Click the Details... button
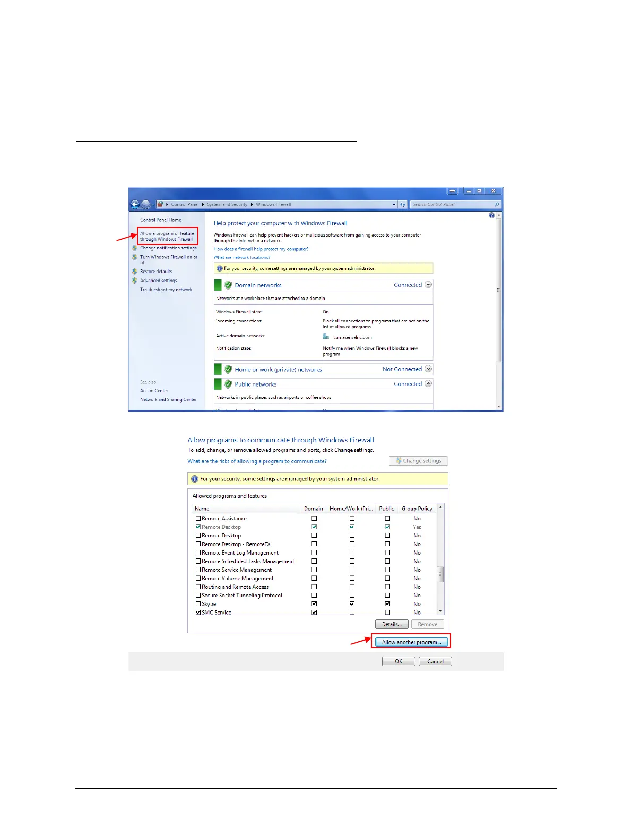The width and height of the screenshot is (632, 840). click(392, 624)
